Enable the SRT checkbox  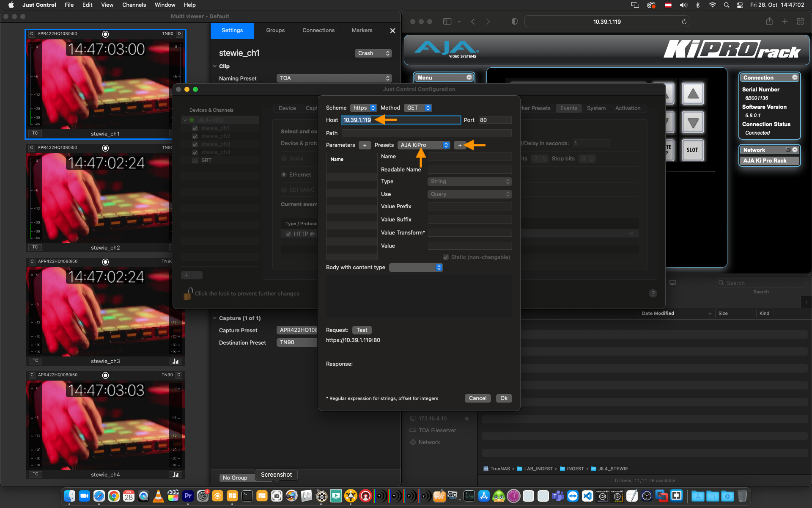[x=195, y=160]
